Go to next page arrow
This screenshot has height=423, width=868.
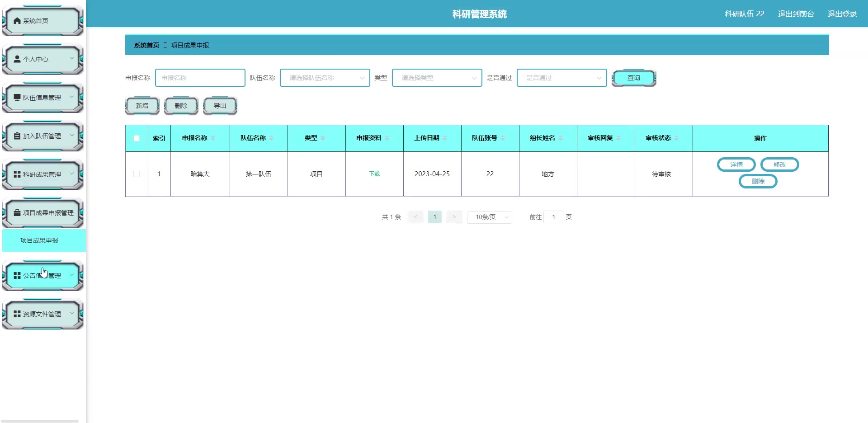(x=454, y=217)
